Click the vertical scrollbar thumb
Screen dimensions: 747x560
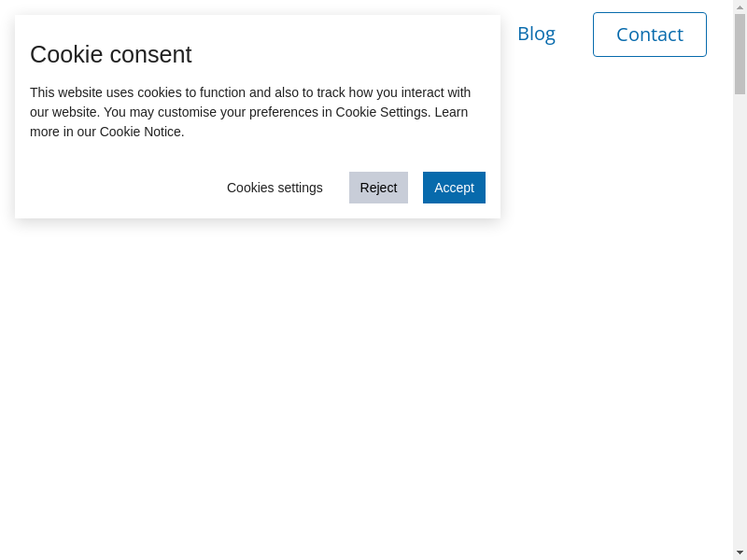(740, 53)
